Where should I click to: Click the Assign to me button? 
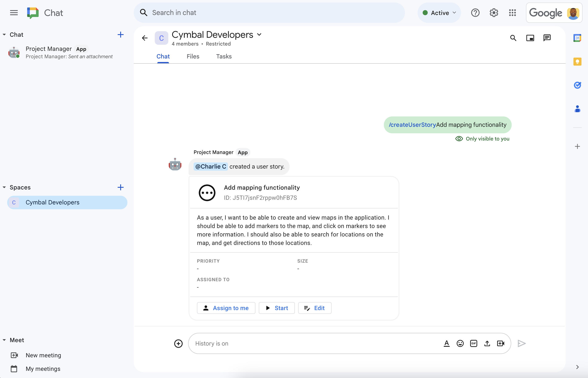click(226, 308)
